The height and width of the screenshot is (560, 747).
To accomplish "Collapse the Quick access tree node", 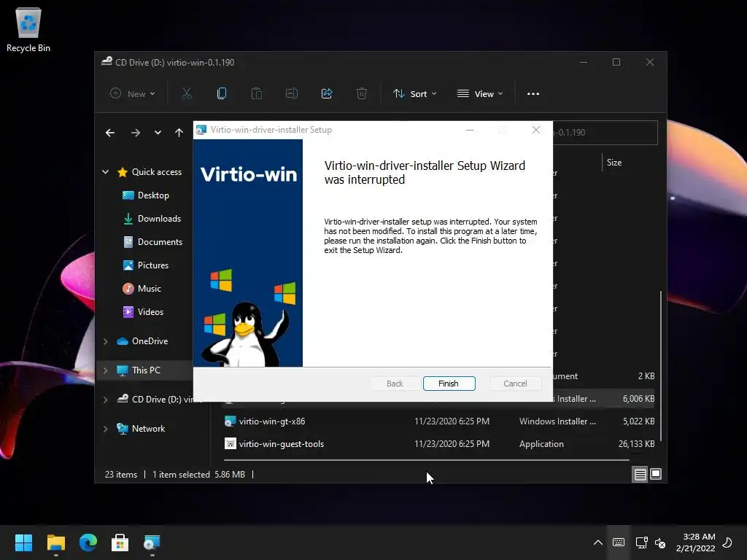I will pos(105,172).
